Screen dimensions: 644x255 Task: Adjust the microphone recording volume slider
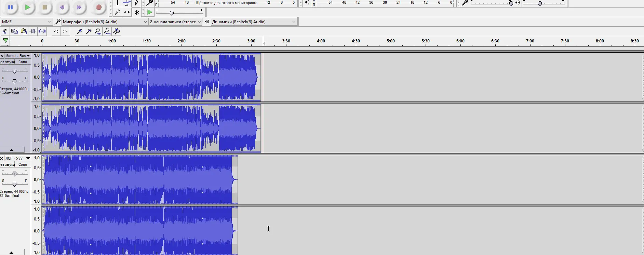tap(511, 3)
